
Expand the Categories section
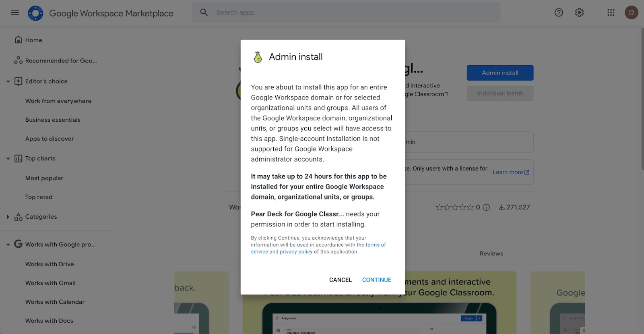pyautogui.click(x=8, y=217)
